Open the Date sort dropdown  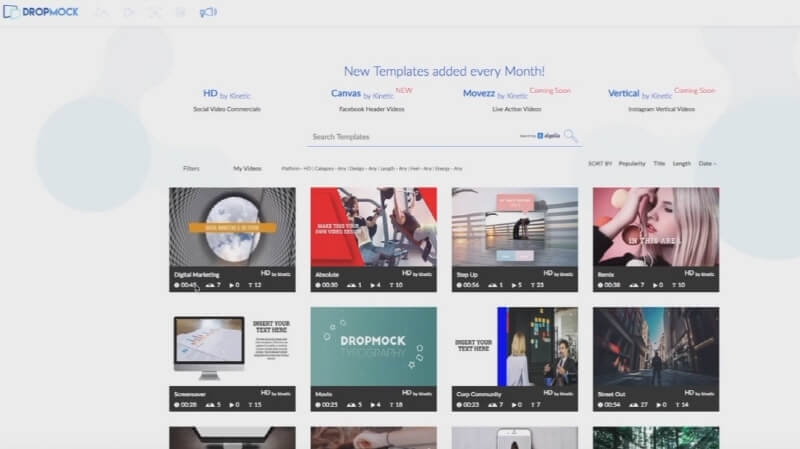coord(707,164)
